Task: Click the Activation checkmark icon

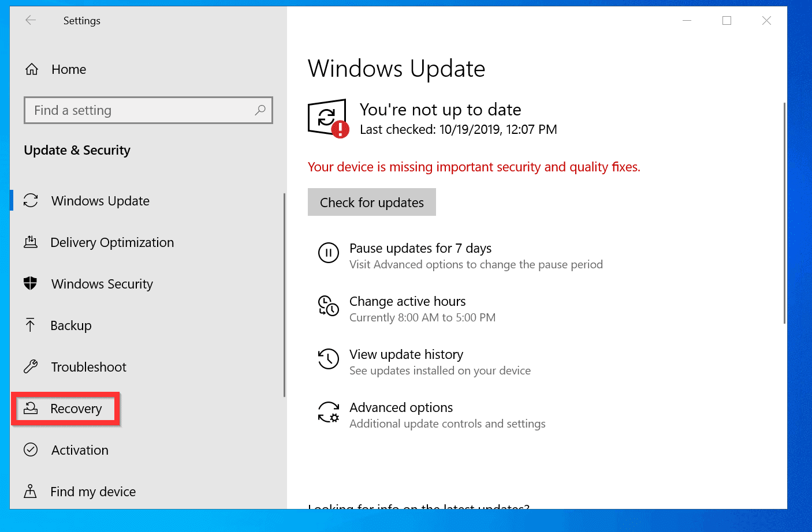Action: 31,449
